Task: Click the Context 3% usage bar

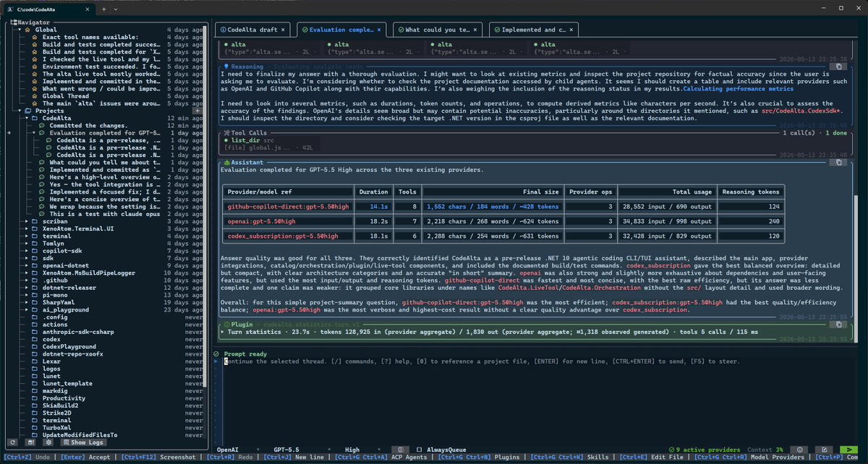Action: click(766, 449)
